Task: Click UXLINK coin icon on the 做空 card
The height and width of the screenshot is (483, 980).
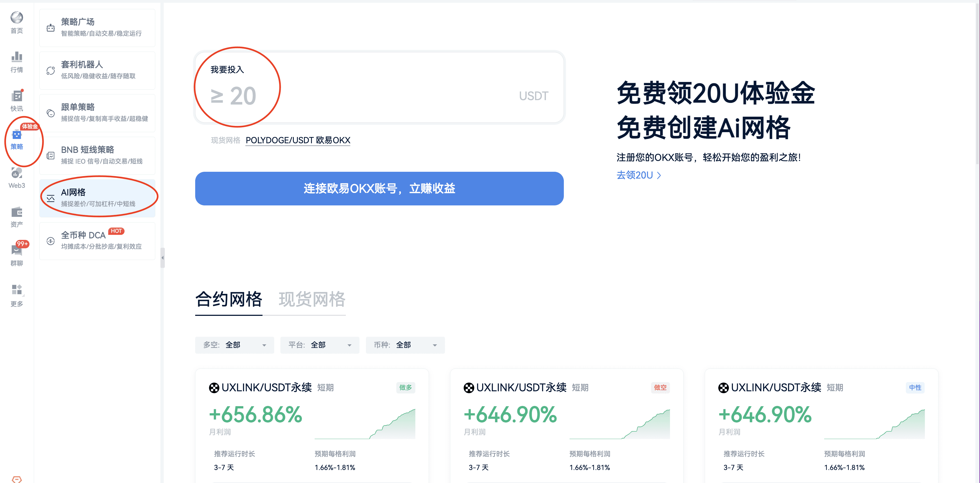Action: pos(469,387)
